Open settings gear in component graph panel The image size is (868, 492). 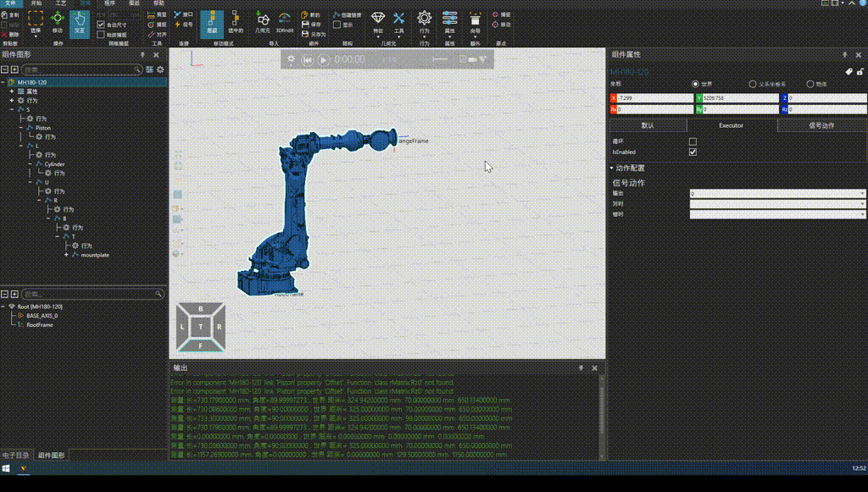tap(160, 69)
